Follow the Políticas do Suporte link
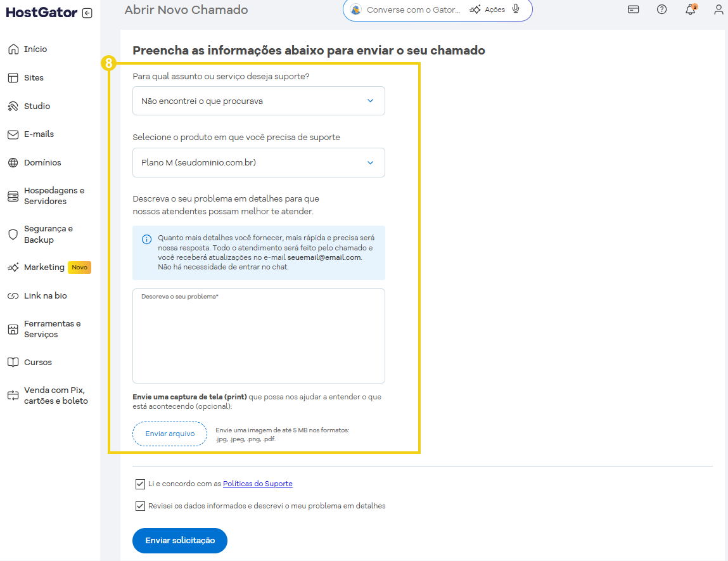The image size is (728, 561). point(257,484)
